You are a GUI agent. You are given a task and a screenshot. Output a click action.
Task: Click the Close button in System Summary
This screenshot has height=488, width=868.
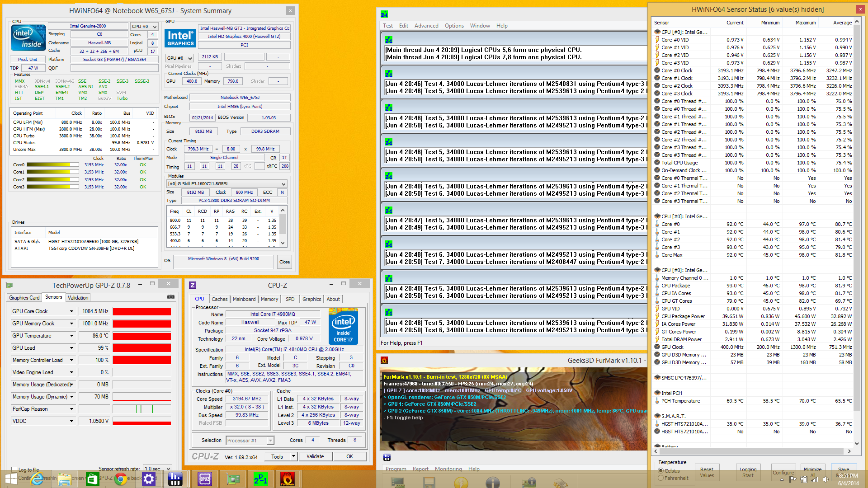(x=284, y=262)
